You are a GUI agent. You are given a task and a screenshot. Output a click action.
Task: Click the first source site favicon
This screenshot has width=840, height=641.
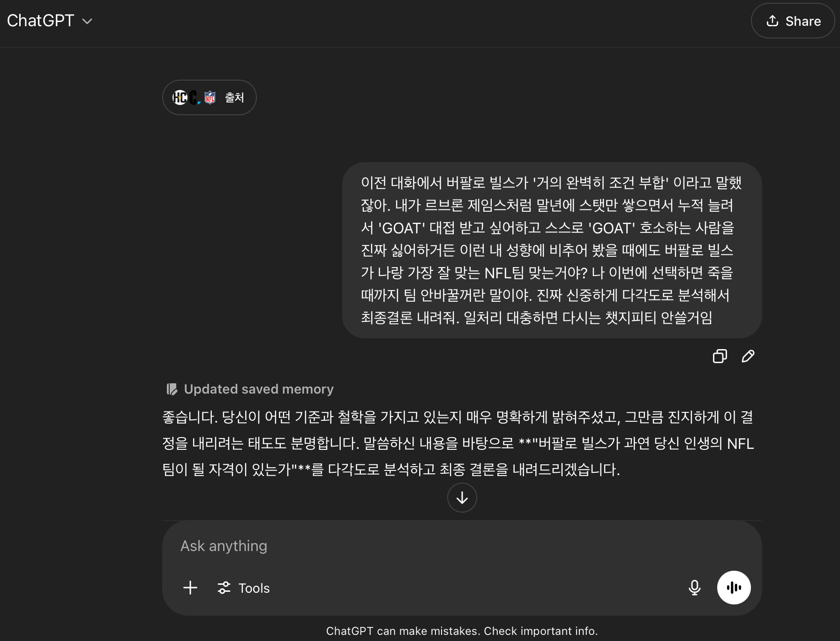[180, 97]
